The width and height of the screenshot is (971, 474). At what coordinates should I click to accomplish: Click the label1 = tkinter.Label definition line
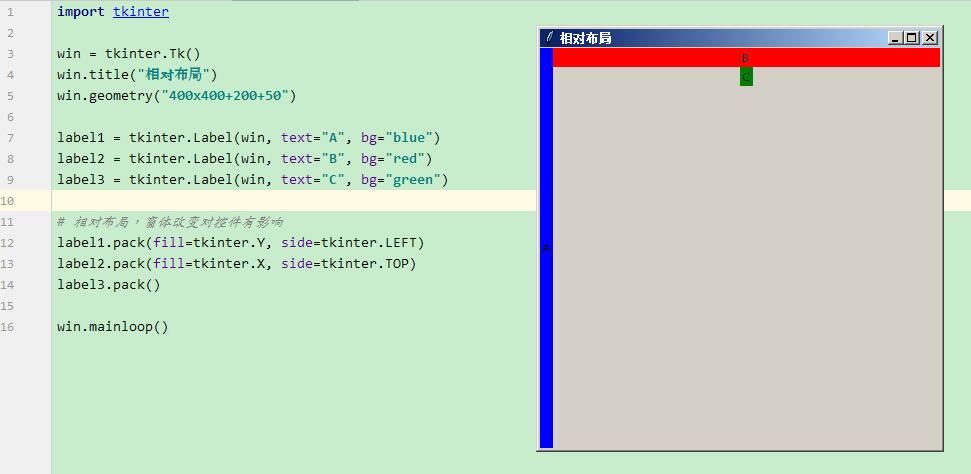[x=249, y=138]
